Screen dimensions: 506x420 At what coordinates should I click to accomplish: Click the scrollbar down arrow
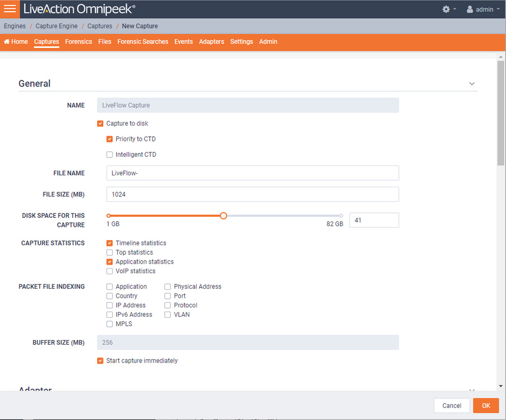pyautogui.click(x=500, y=386)
